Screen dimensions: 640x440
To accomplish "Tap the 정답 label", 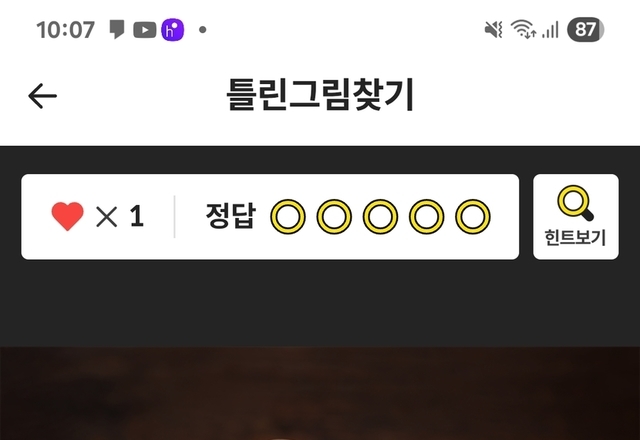I will click(x=231, y=216).
